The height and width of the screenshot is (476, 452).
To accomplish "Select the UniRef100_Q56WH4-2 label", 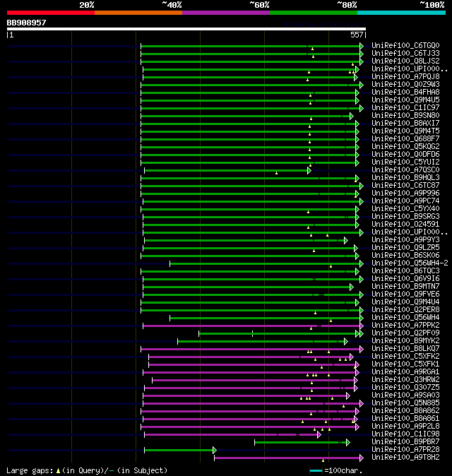I will coord(410,263).
